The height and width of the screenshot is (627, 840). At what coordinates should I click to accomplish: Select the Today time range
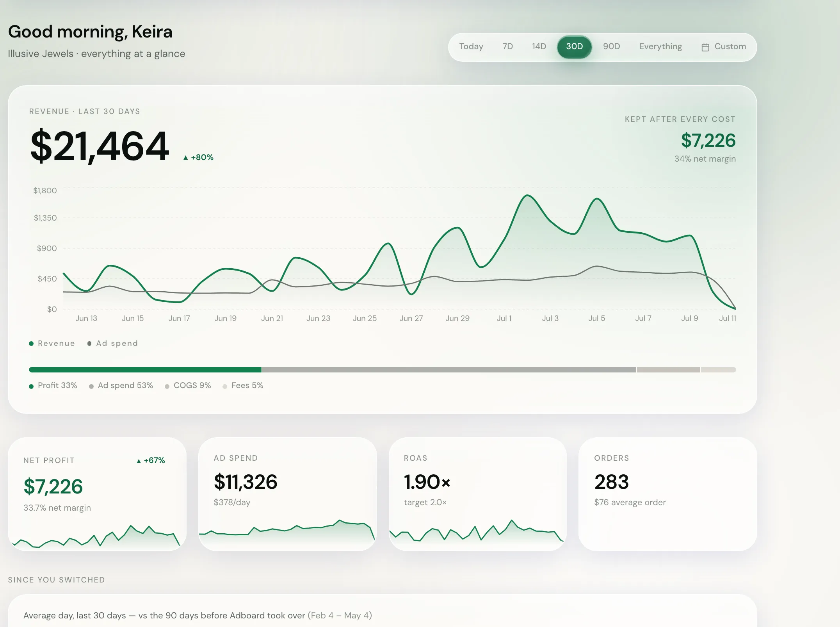[x=471, y=46]
